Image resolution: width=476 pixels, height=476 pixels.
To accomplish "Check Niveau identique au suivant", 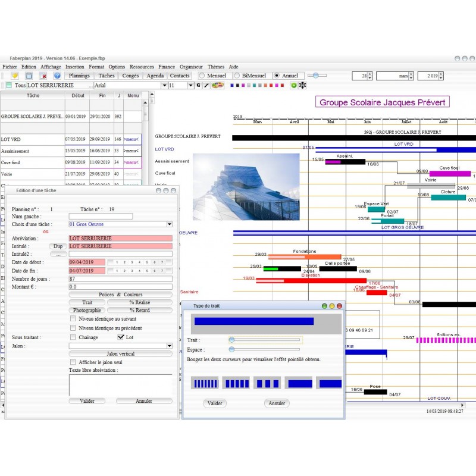I will (73, 318).
